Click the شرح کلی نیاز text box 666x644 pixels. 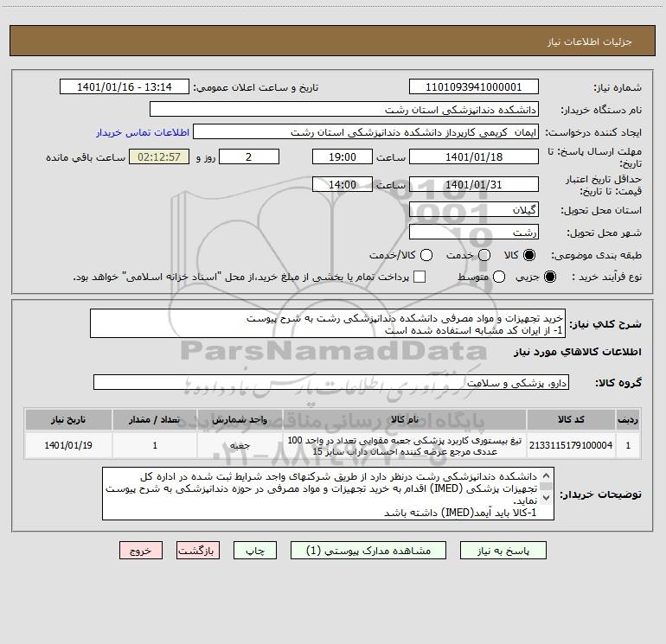coord(328,323)
